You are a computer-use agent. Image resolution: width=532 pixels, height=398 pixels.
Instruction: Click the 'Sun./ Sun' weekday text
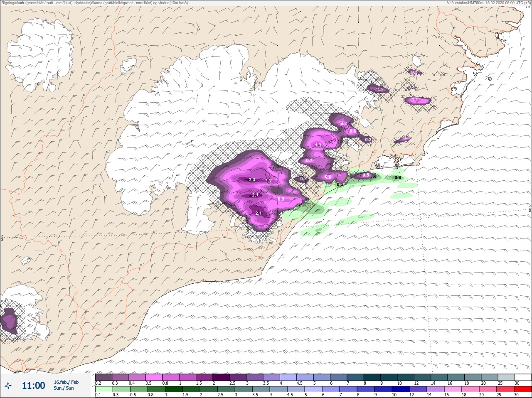coord(64,388)
